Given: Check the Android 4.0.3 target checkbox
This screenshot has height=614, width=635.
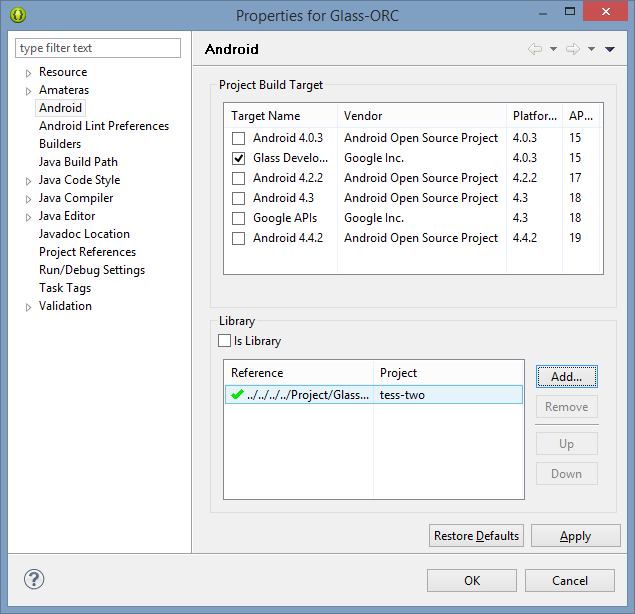Looking at the screenshot, I should (238, 138).
